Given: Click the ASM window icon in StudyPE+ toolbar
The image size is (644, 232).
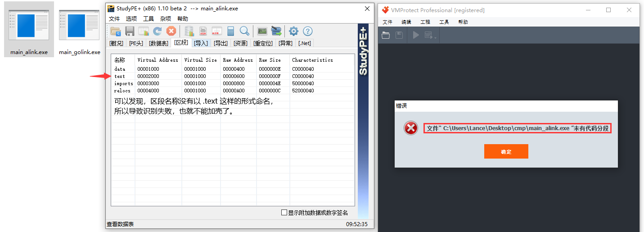Looking at the screenshot, I should (x=217, y=31).
